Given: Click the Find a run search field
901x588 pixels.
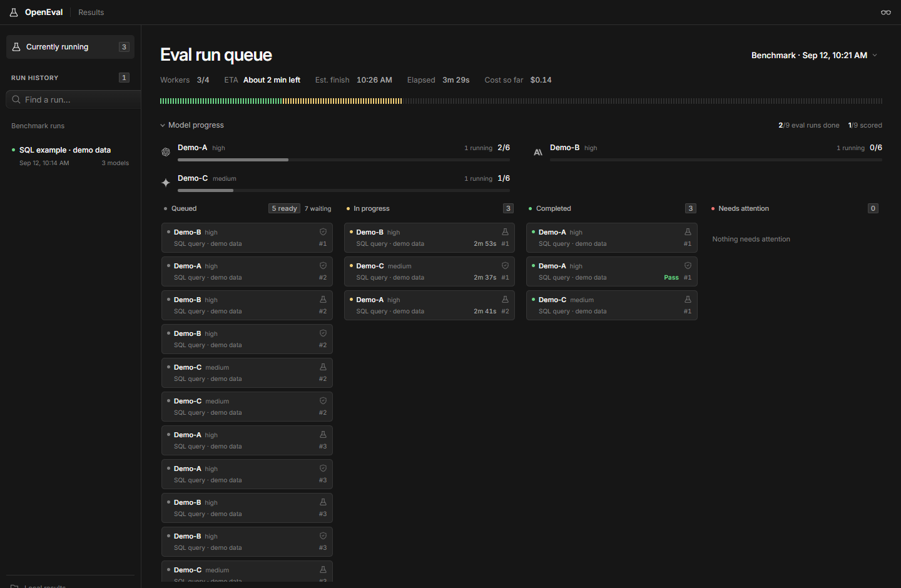Looking at the screenshot, I should tap(74, 99).
